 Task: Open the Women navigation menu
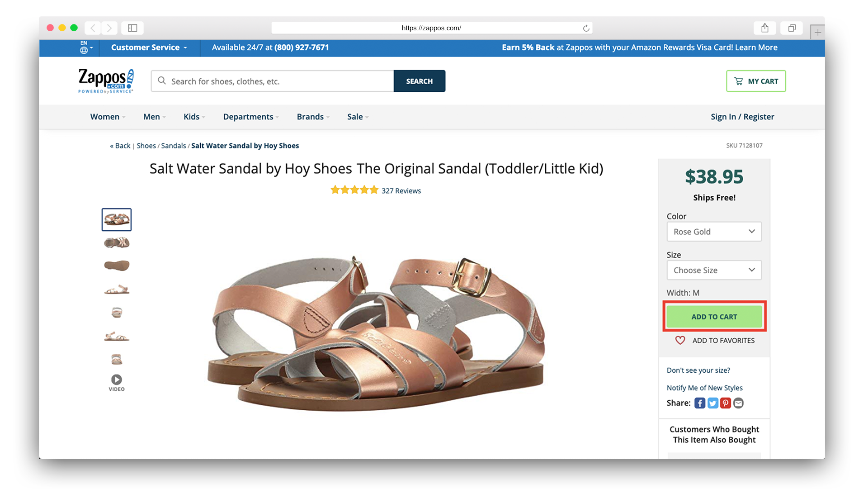(105, 117)
